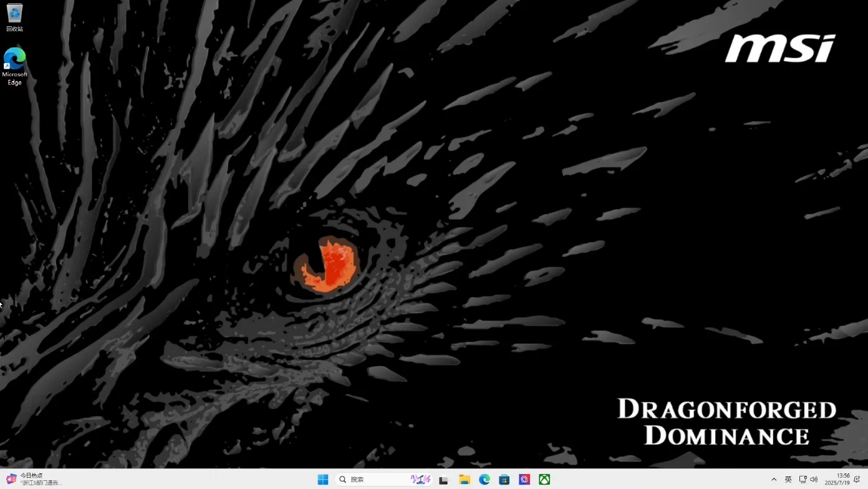868x489 pixels.
Task: Expand the hidden tray icons chevron
Action: [x=774, y=480]
